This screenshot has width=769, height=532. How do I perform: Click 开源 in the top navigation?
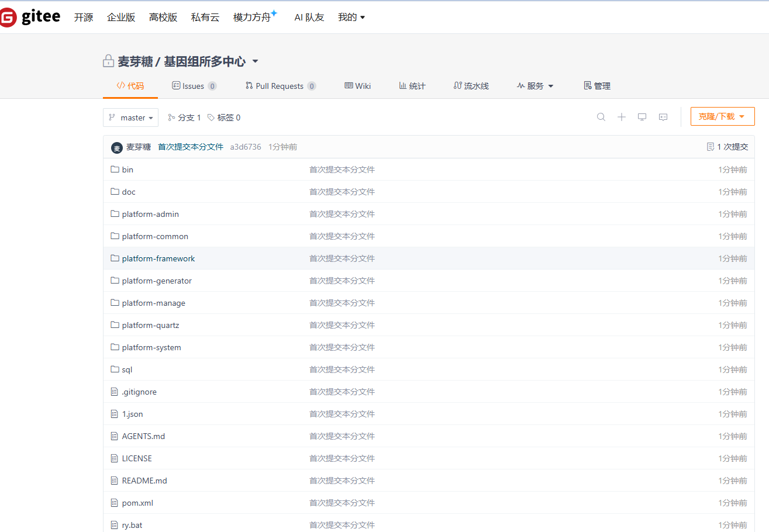[x=84, y=18]
